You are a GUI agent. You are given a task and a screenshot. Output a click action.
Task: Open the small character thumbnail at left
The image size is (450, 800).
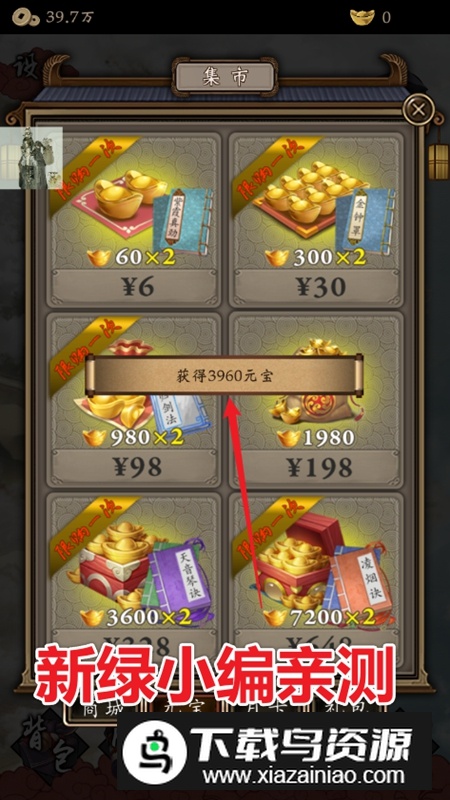pyautogui.click(x=31, y=157)
